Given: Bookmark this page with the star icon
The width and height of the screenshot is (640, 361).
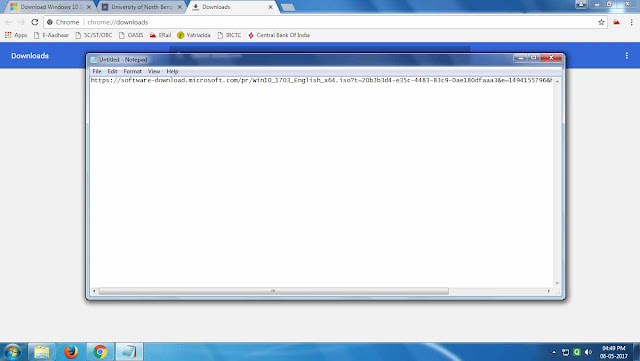Looking at the screenshot, I should pyautogui.click(x=601, y=22).
